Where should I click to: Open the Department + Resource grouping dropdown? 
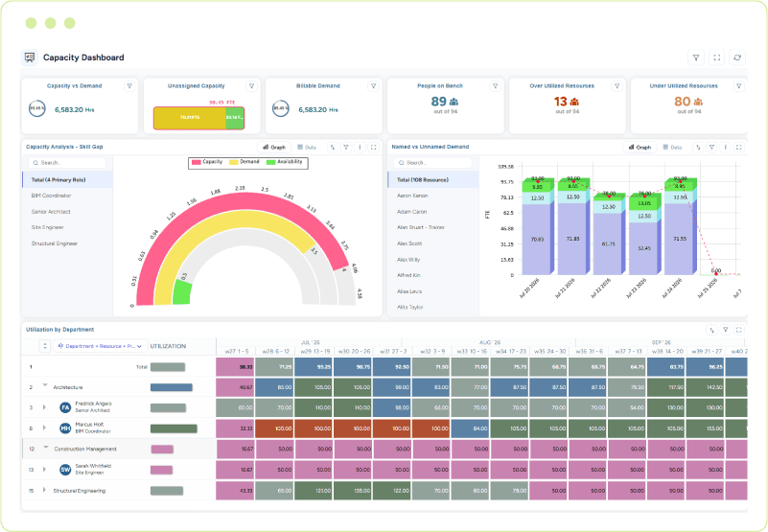(101, 346)
